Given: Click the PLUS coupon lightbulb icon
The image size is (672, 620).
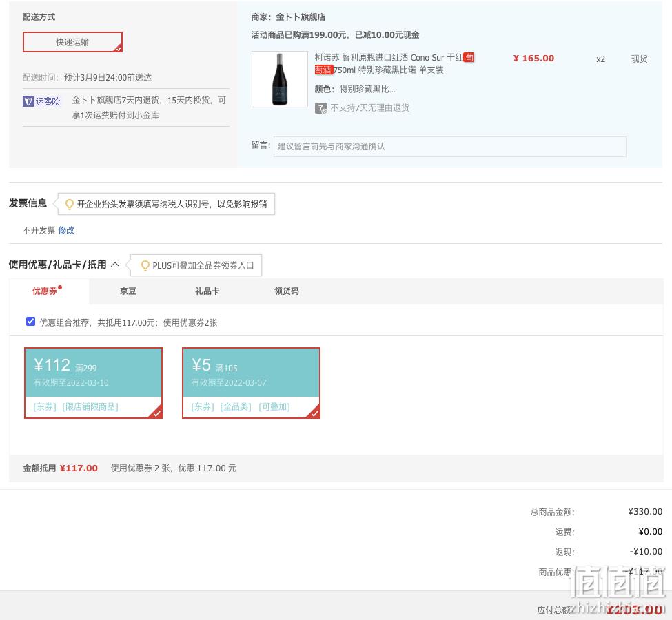Looking at the screenshot, I should coord(145,266).
